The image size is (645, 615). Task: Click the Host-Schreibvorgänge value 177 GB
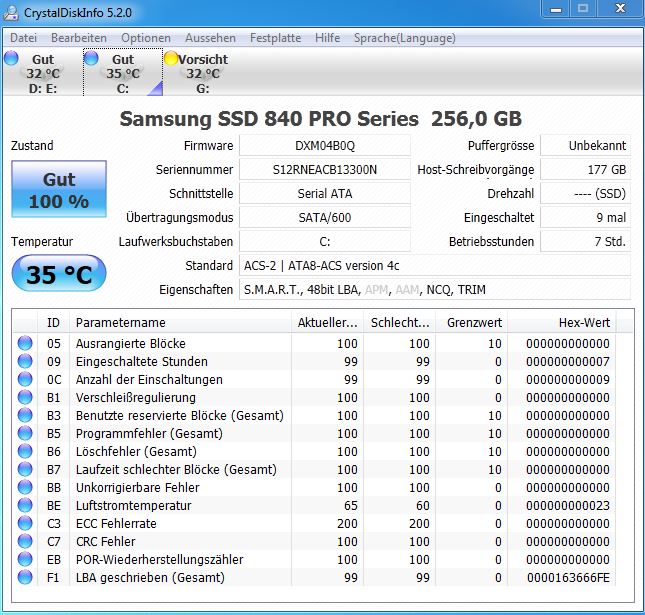click(585, 169)
